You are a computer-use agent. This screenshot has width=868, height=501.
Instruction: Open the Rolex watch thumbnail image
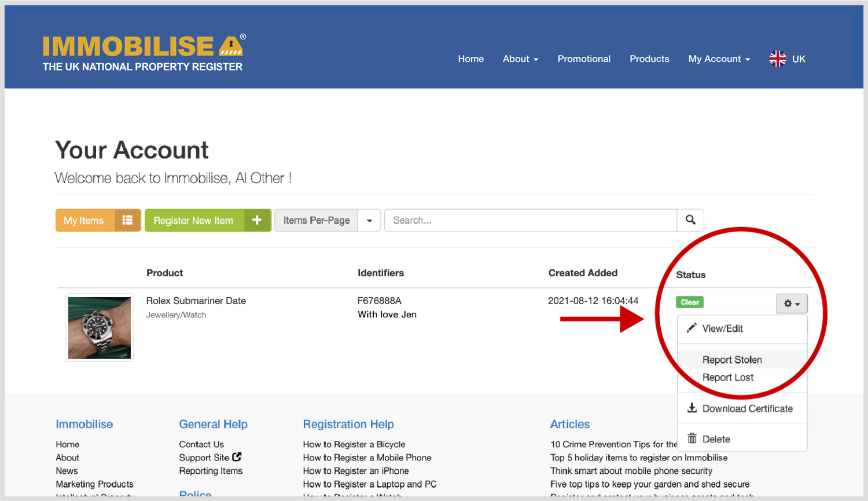(x=100, y=328)
